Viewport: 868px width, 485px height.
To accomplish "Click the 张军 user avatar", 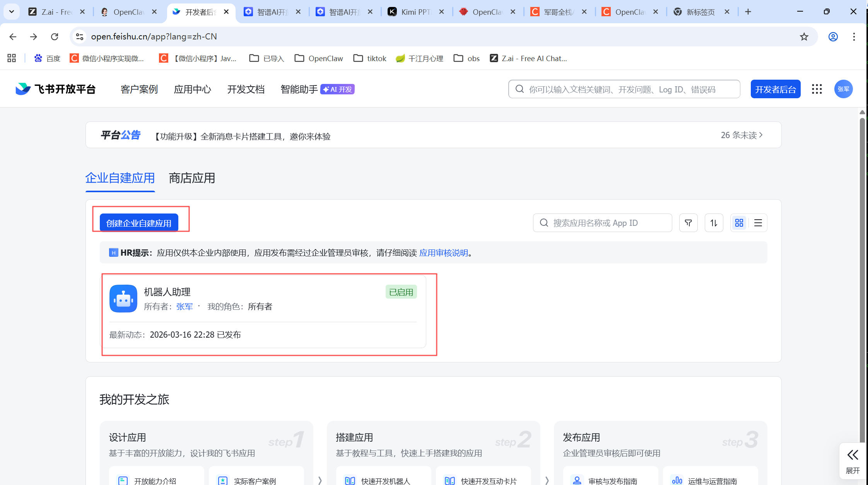I will 843,89.
